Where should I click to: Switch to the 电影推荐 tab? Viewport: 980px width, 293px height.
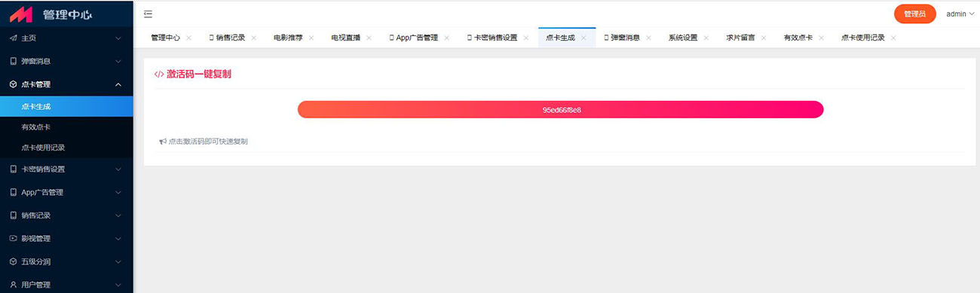pyautogui.click(x=288, y=37)
